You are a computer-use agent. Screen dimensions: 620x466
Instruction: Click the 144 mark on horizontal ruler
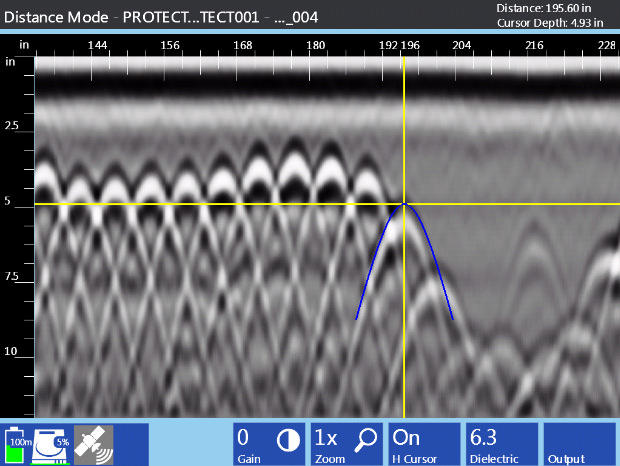pyautogui.click(x=98, y=46)
